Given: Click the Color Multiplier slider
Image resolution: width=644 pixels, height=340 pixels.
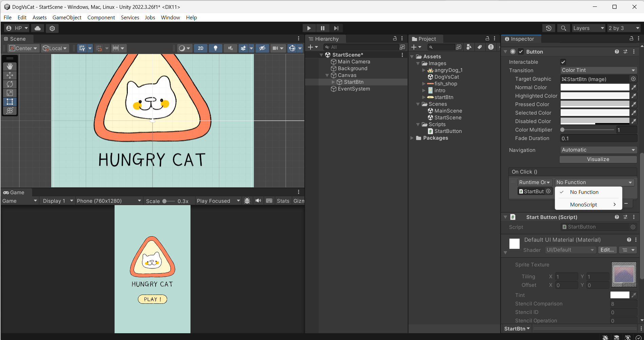Looking at the screenshot, I should (587, 130).
